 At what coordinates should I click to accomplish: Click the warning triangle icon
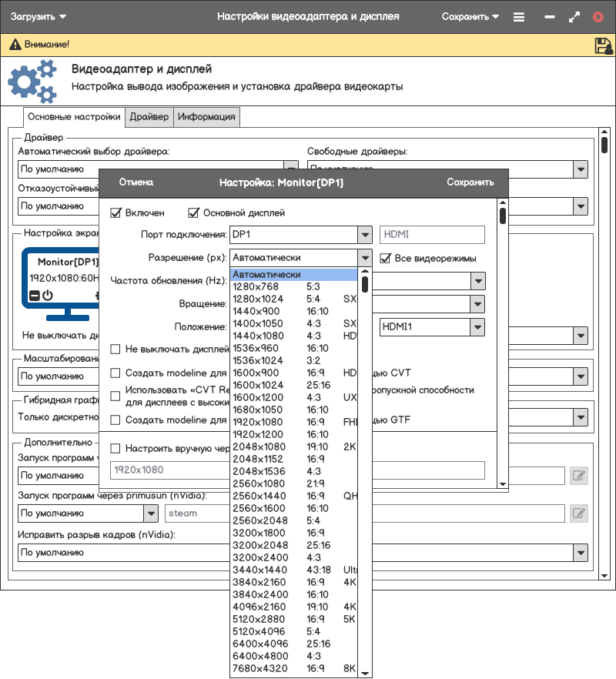[15, 45]
